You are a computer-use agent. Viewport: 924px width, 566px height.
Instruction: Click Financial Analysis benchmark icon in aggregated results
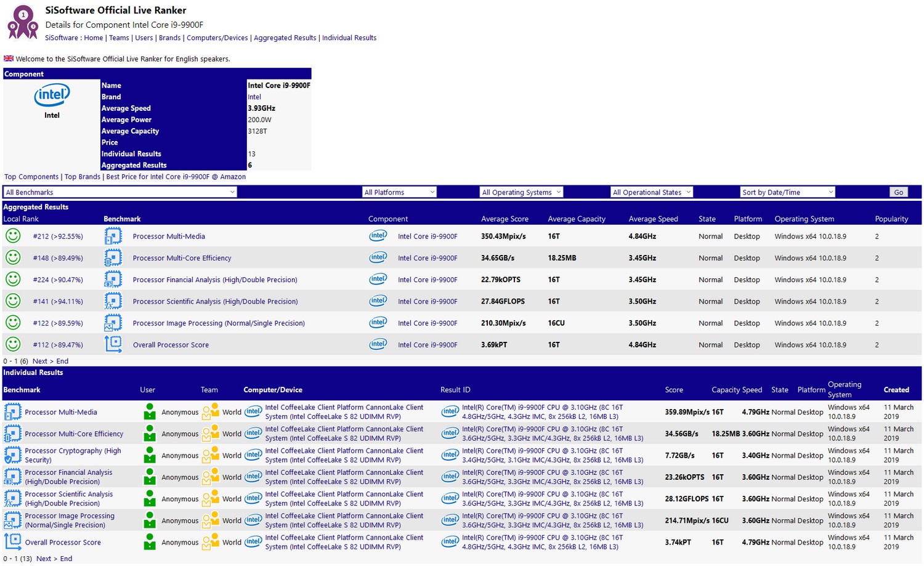point(113,280)
